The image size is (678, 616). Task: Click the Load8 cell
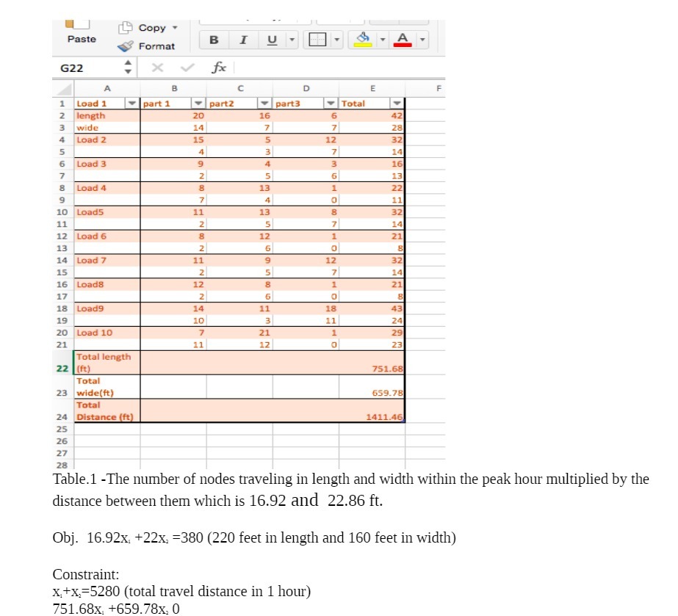[107, 284]
